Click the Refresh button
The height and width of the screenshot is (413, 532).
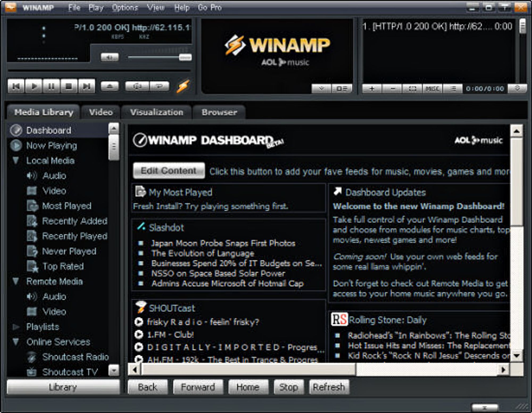tap(329, 387)
